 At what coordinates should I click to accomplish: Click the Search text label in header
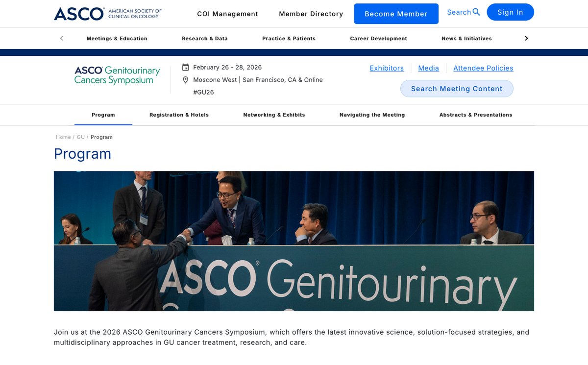coord(459,12)
